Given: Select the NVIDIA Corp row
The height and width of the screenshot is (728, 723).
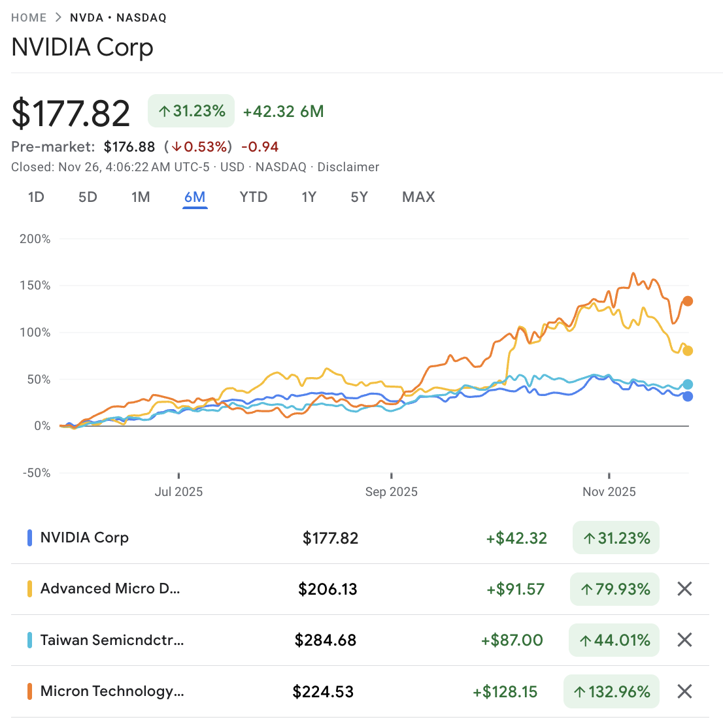Looking at the screenshot, I should [196, 537].
